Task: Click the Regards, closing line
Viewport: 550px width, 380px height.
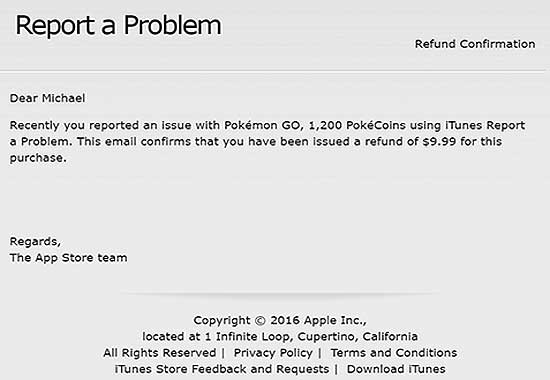Action: pyautogui.click(x=35, y=242)
